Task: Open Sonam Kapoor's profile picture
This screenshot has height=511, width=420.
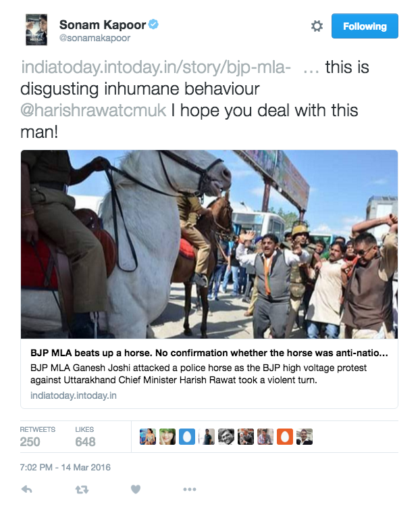Action: tap(36, 29)
